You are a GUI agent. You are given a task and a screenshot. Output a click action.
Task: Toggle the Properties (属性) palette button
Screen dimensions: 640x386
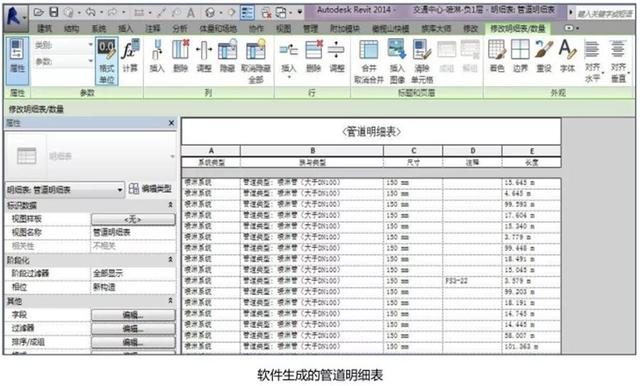(17, 56)
